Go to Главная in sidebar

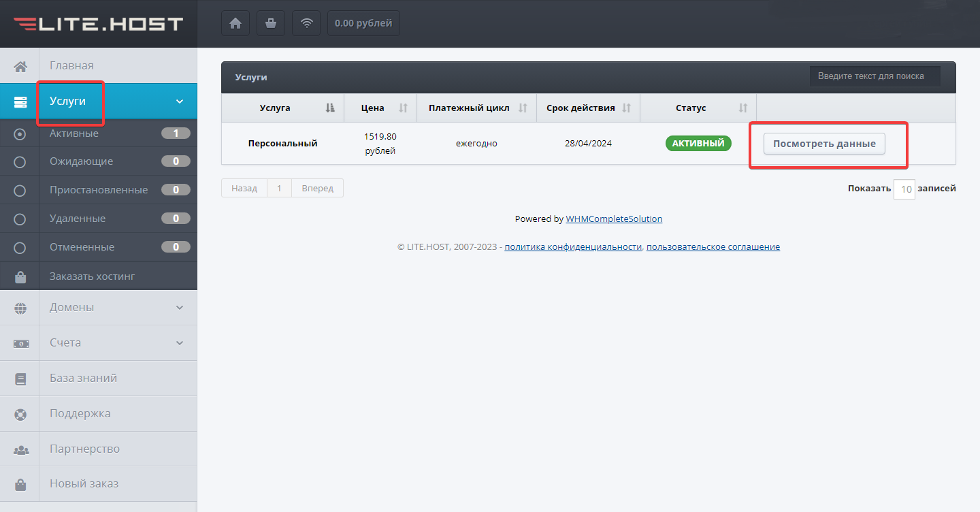[x=99, y=65]
